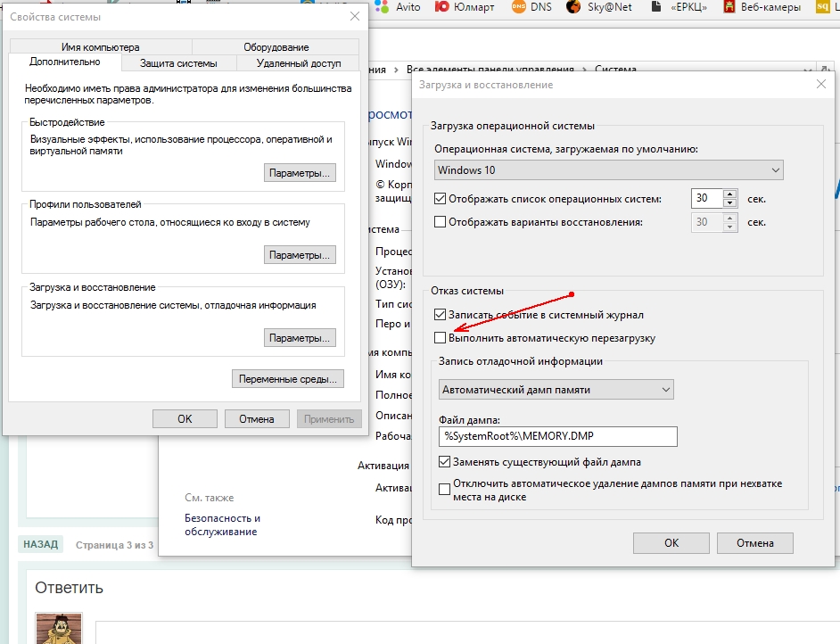Screen dimensions: 840x644
Task: Uncheck Записать событие в системный журнал
Action: click(440, 315)
